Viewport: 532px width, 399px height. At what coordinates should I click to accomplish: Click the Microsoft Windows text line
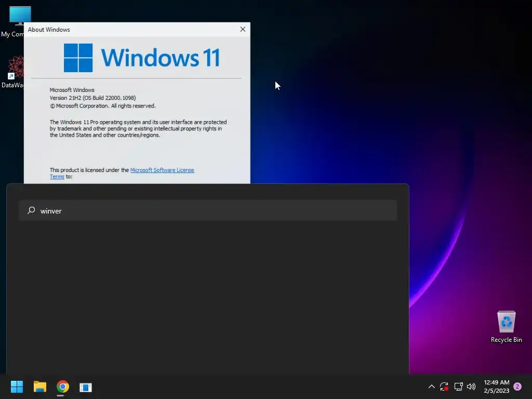click(72, 90)
